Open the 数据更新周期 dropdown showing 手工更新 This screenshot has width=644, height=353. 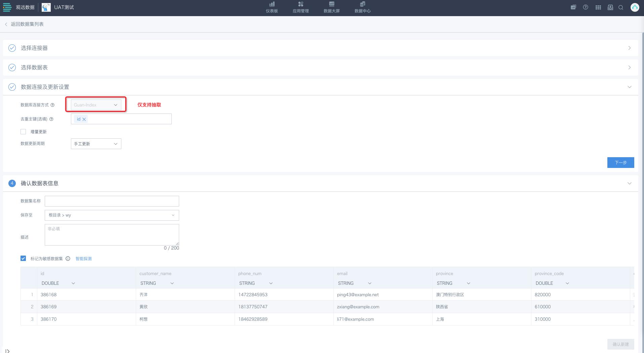pos(96,144)
